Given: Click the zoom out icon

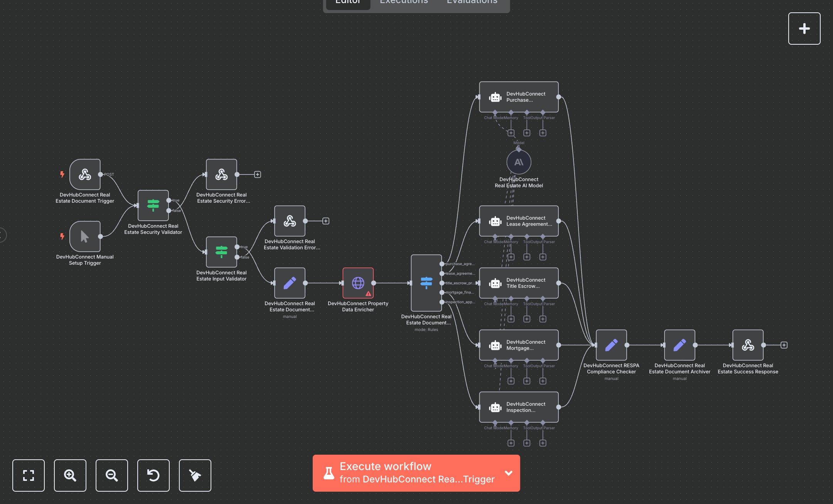Looking at the screenshot, I should 112,475.
